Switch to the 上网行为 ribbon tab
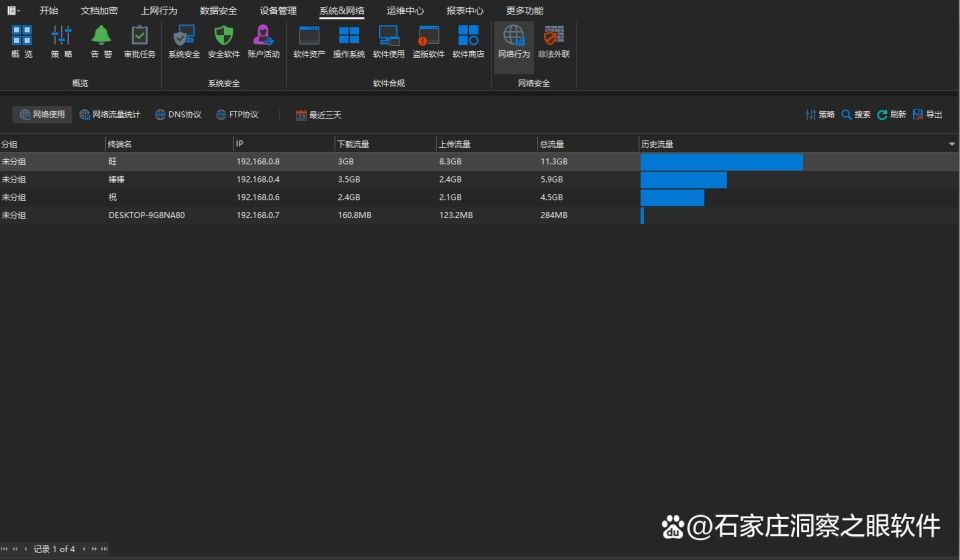 point(159,10)
